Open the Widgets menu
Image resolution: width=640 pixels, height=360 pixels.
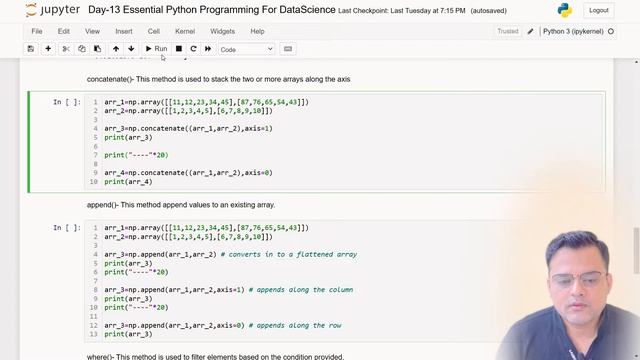coord(222,31)
